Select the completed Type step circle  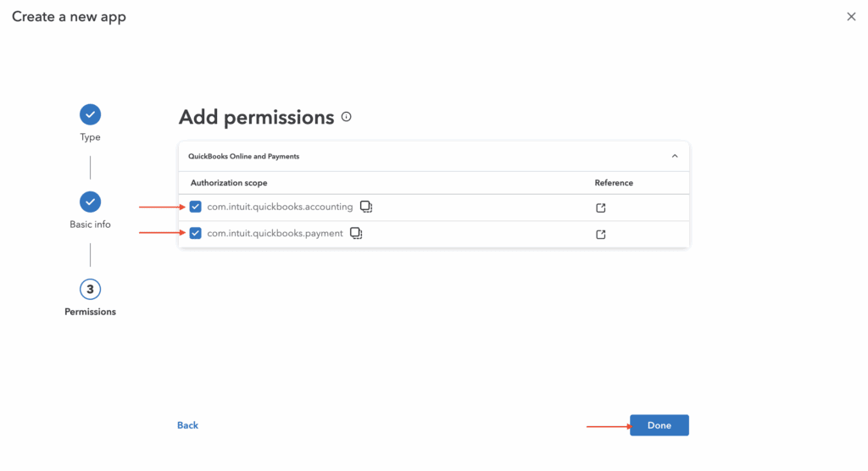coord(90,114)
